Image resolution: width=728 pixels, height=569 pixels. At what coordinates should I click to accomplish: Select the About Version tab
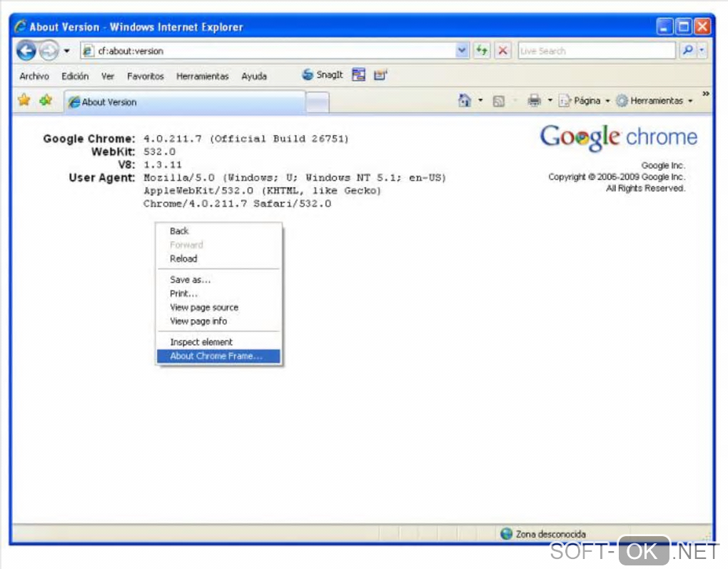[185, 101]
